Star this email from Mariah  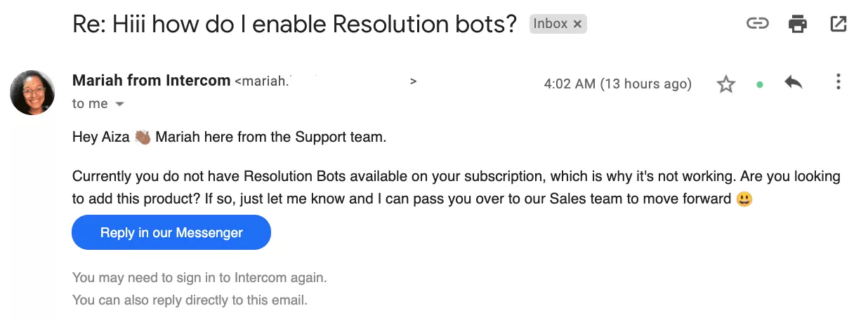coord(725,85)
